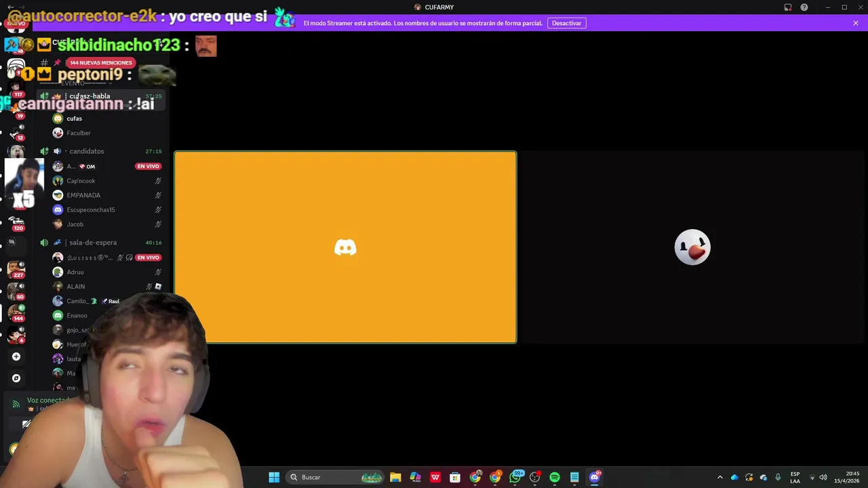This screenshot has width=868, height=488.
Task: Click speaker icon next to sala-de-espera channel
Action: [44, 243]
